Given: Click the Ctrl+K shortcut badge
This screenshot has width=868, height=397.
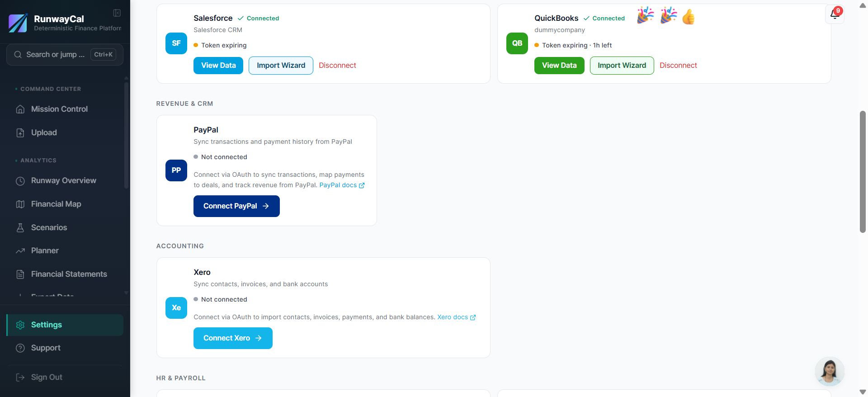Looking at the screenshot, I should [103, 55].
